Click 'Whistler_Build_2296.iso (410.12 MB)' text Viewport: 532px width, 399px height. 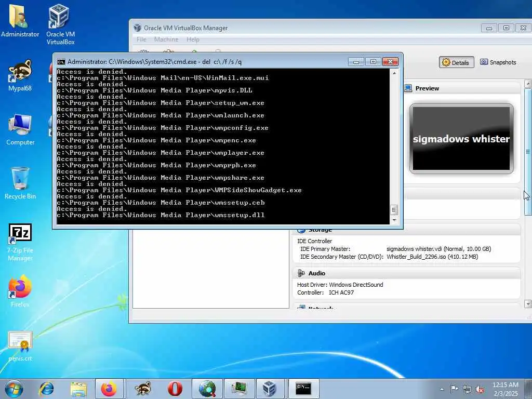432,257
